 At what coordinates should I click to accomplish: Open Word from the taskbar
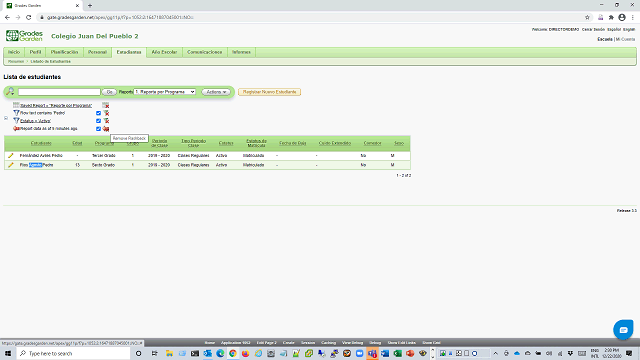[385, 353]
